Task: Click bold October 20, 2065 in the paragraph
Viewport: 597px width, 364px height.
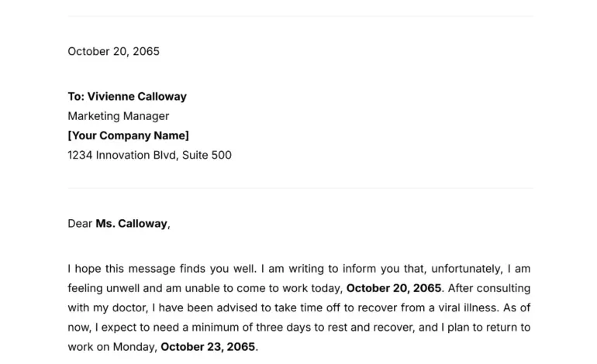Action: pyautogui.click(x=394, y=288)
